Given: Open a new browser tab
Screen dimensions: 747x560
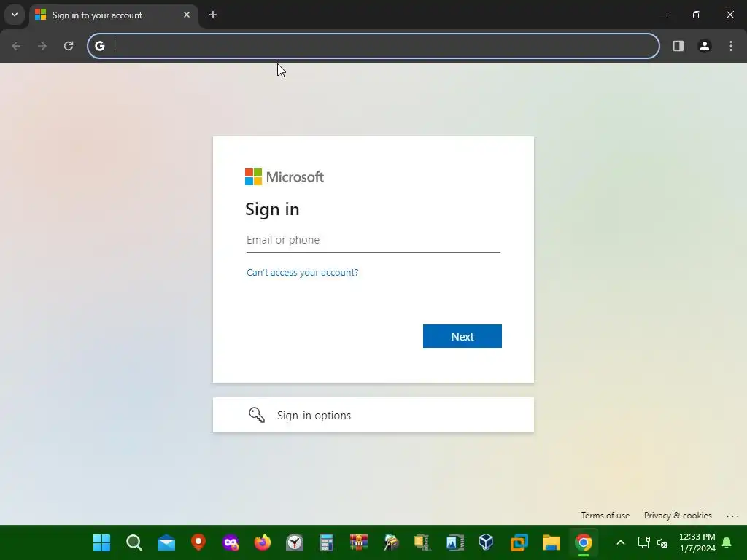Looking at the screenshot, I should (x=213, y=15).
